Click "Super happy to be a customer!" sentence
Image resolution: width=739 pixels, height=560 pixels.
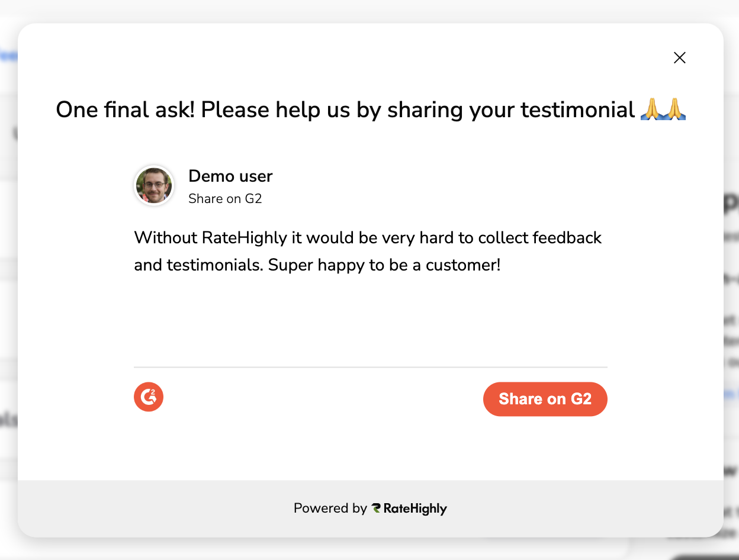(384, 265)
